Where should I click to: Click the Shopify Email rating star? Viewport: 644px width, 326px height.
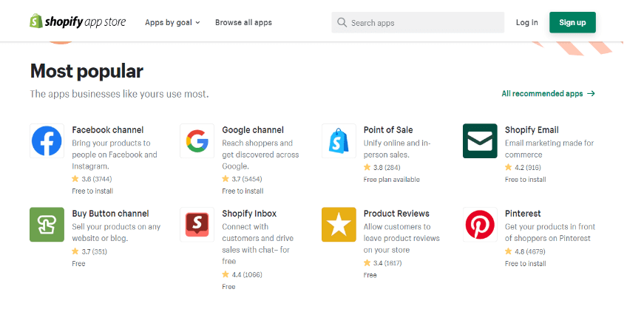[509, 167]
